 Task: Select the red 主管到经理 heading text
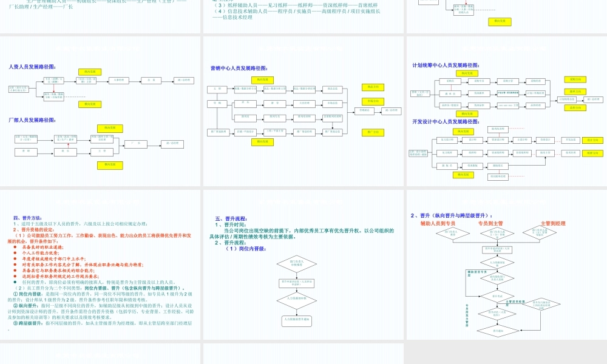pos(553,223)
